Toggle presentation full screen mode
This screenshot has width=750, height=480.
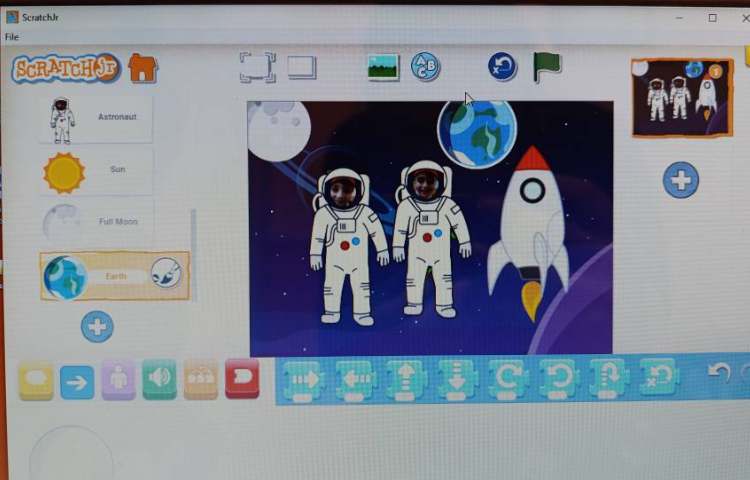pyautogui.click(x=257, y=67)
